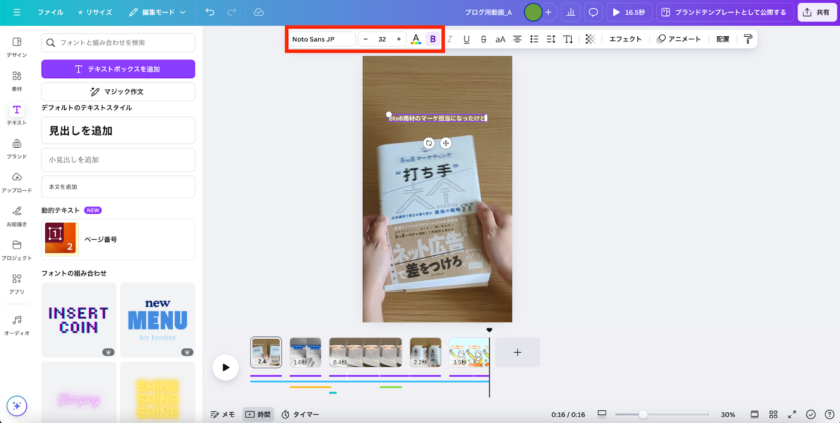
Task: Click the copy style paint roller icon
Action: 747,39
